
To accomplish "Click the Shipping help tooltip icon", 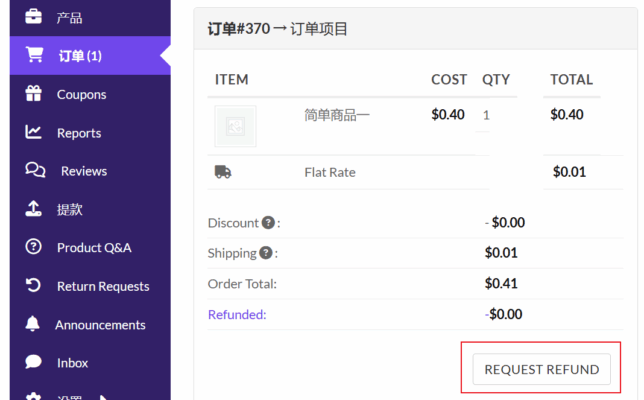I will click(x=266, y=253).
